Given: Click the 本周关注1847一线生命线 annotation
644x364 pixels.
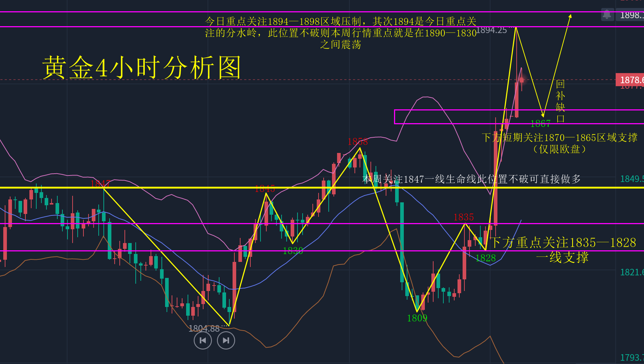Looking at the screenshot, I should coord(472,179).
